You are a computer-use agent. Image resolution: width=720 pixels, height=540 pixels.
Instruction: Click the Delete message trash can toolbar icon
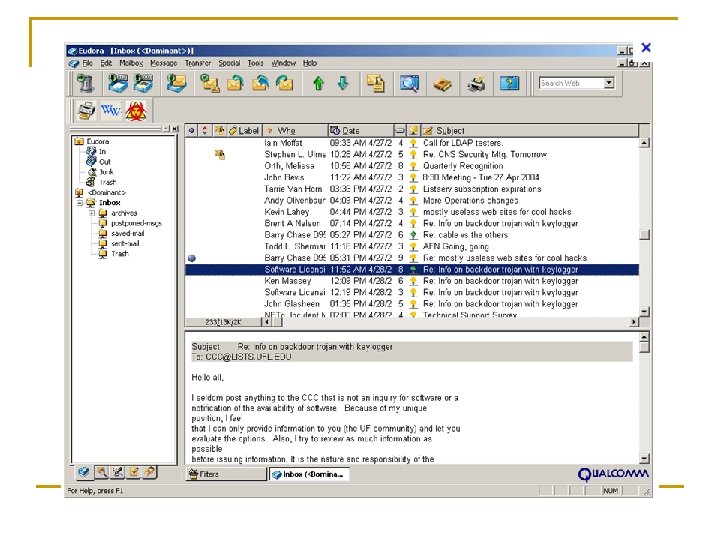pyautogui.click(x=85, y=83)
